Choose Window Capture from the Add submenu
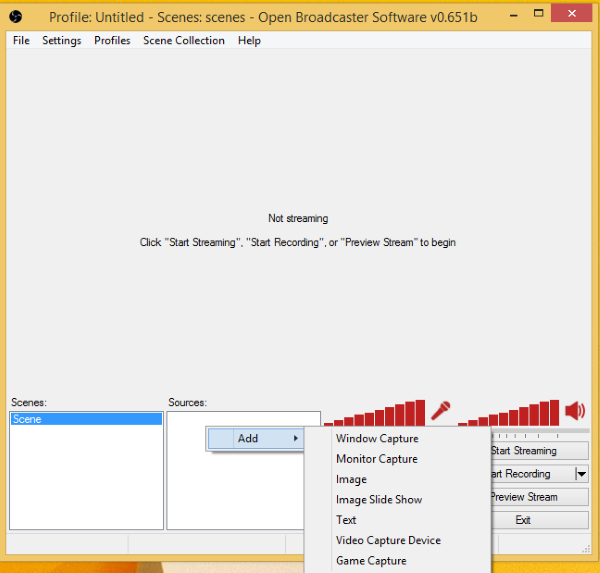Screen dimensions: 600x573 coord(377,439)
